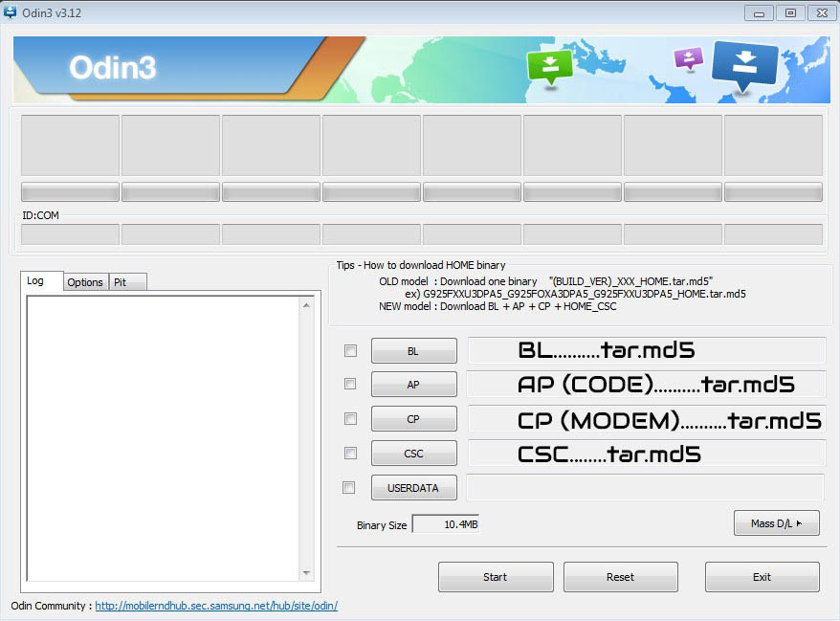
Task: Click the Binary Size field
Action: 446,524
